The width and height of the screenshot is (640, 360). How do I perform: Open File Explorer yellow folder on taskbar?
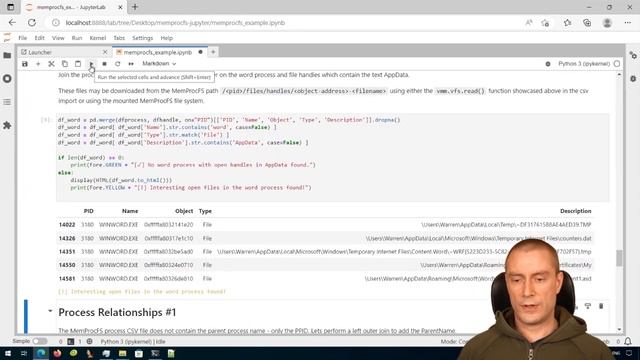[122, 353]
